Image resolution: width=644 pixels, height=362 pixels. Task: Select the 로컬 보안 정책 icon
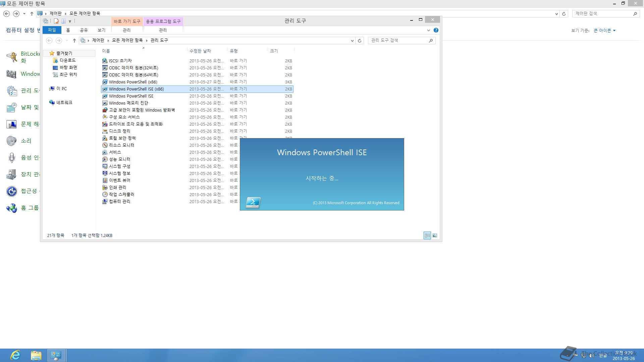pos(105,138)
